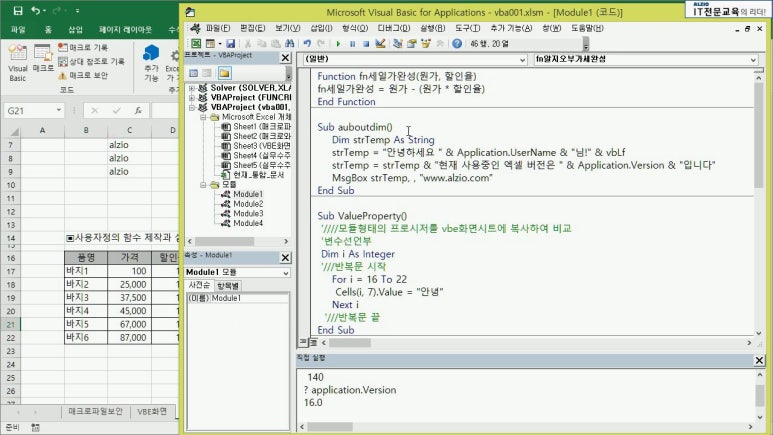Collapse VBAProject (vba001) tree node

click(192, 107)
